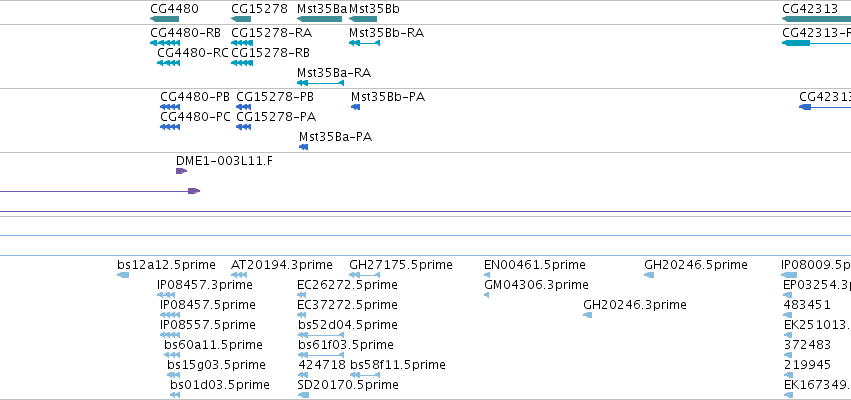Select the Mst35Bb-RA transcript feature
Viewport: 851px width, 400px height.
click(x=364, y=43)
